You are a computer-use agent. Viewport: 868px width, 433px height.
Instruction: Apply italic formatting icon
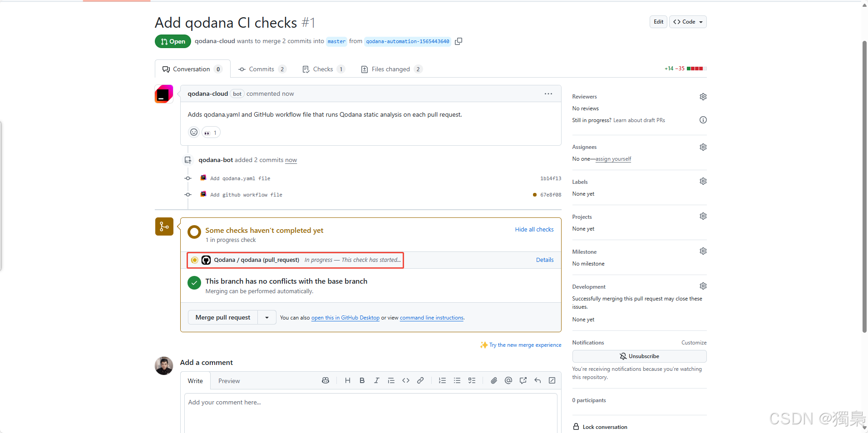[376, 380]
